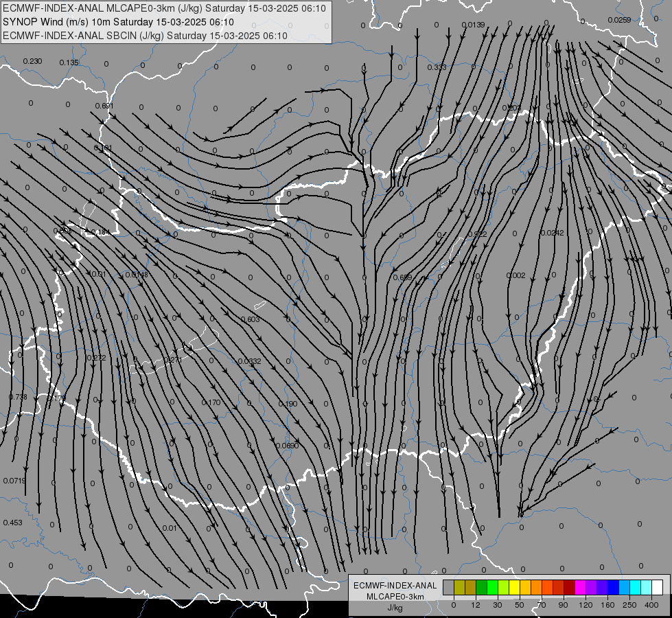Click legend scale value 30

tap(497, 605)
